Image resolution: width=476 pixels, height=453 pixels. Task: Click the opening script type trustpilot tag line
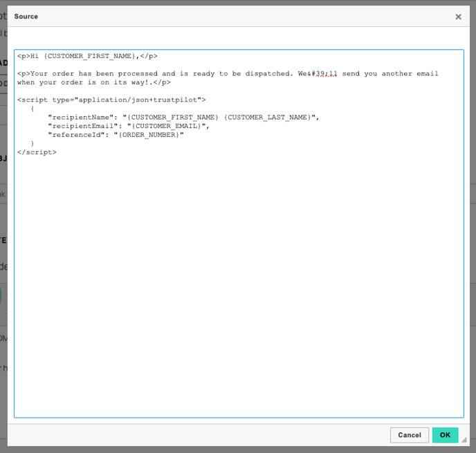(x=111, y=100)
